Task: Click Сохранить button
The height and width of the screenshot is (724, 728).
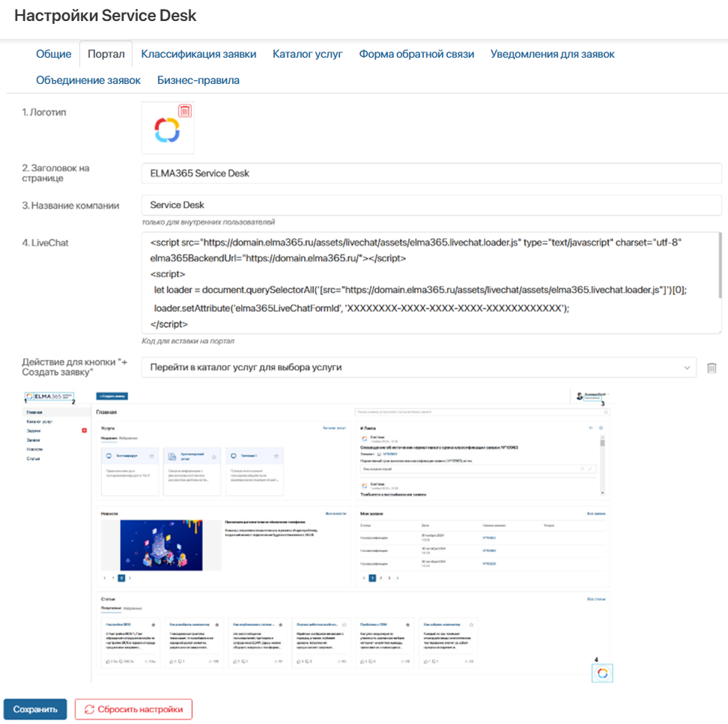Action: (x=35, y=709)
